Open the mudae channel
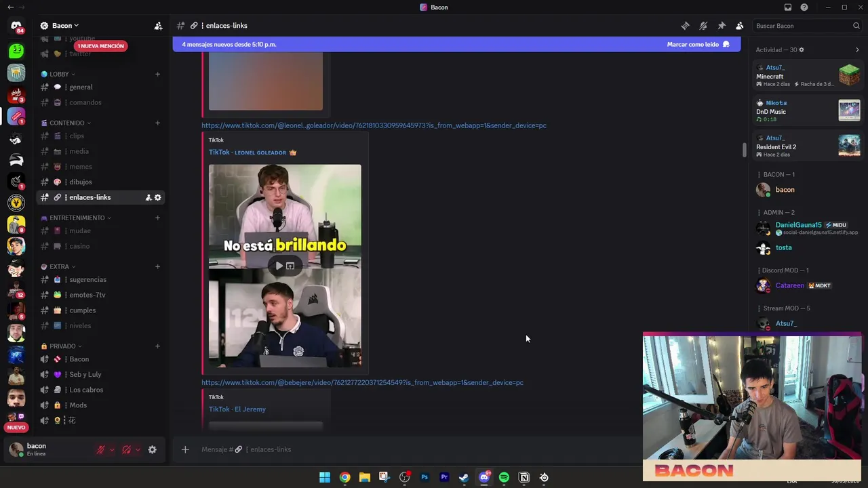 100,230
